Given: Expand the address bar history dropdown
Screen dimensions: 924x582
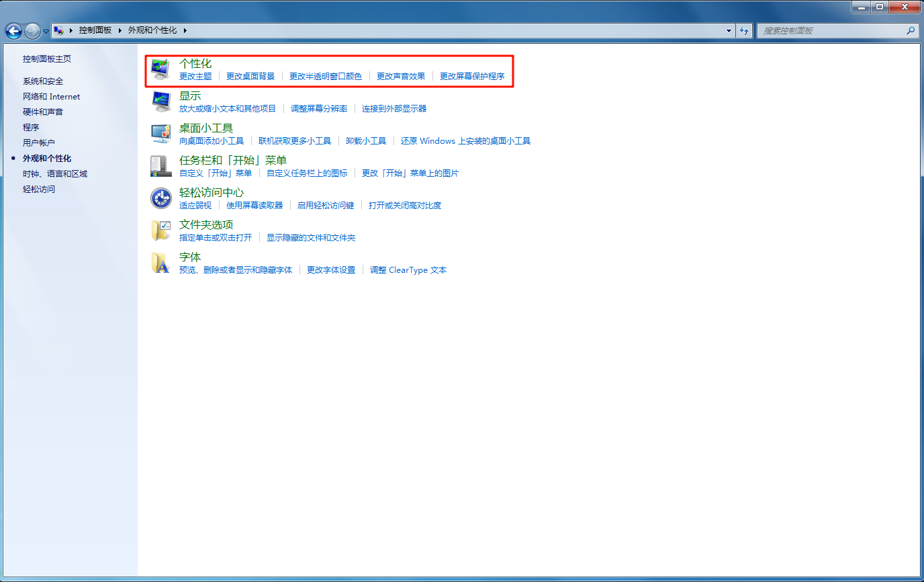Looking at the screenshot, I should coord(729,31).
